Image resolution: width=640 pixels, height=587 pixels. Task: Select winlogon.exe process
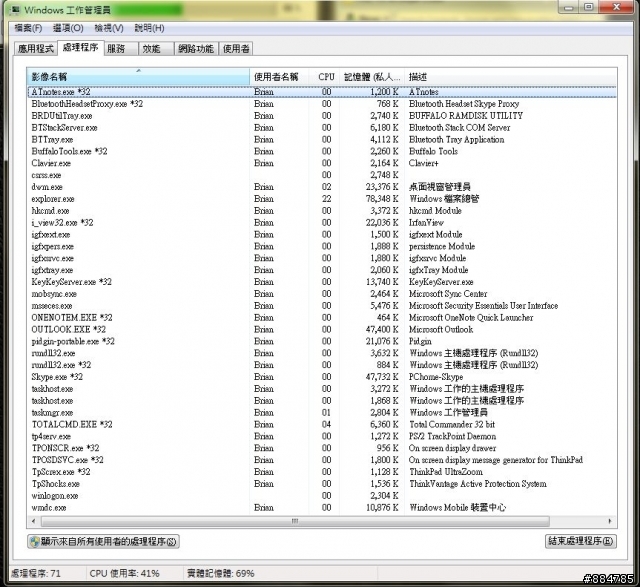tap(322, 496)
